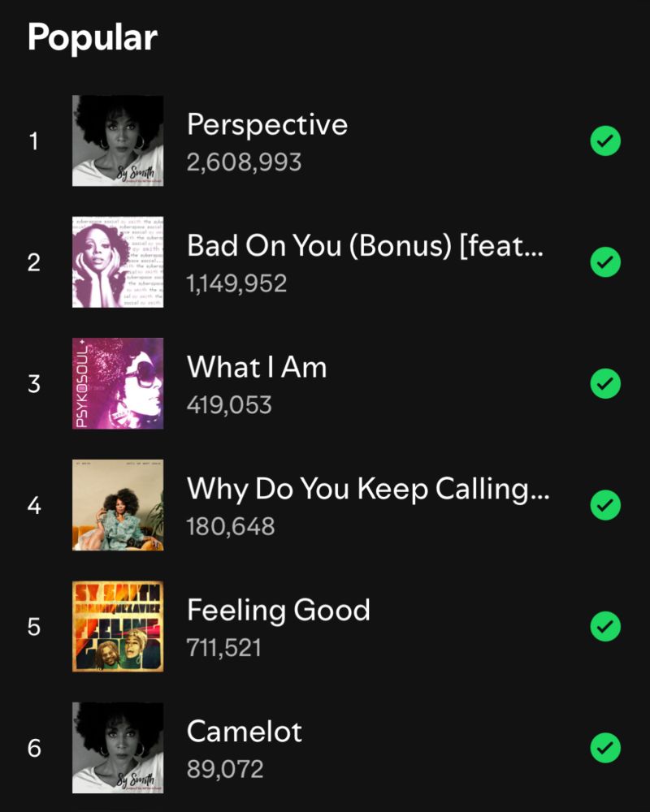Play Why Do You Keep Calling track
Image resolution: width=650 pixels, height=812 pixels.
[x=368, y=490]
